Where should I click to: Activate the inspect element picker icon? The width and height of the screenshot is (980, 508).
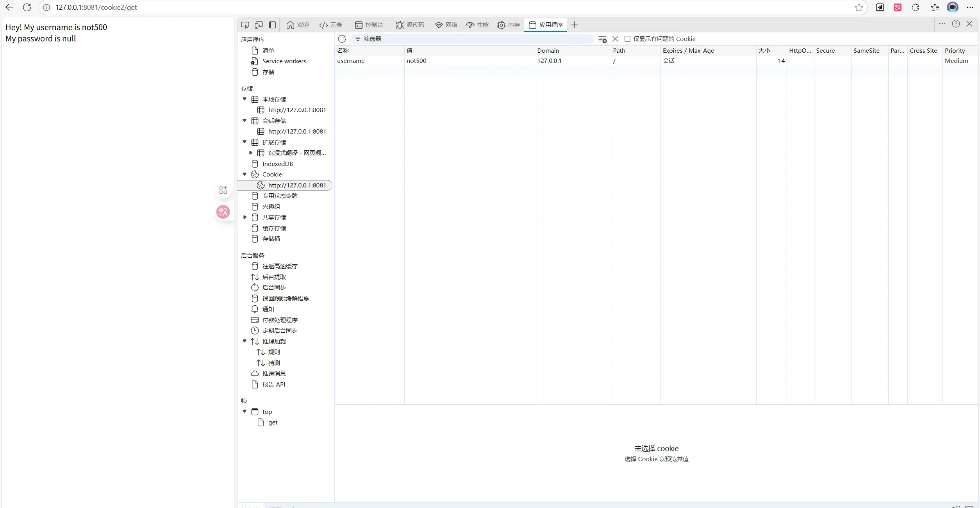click(245, 25)
